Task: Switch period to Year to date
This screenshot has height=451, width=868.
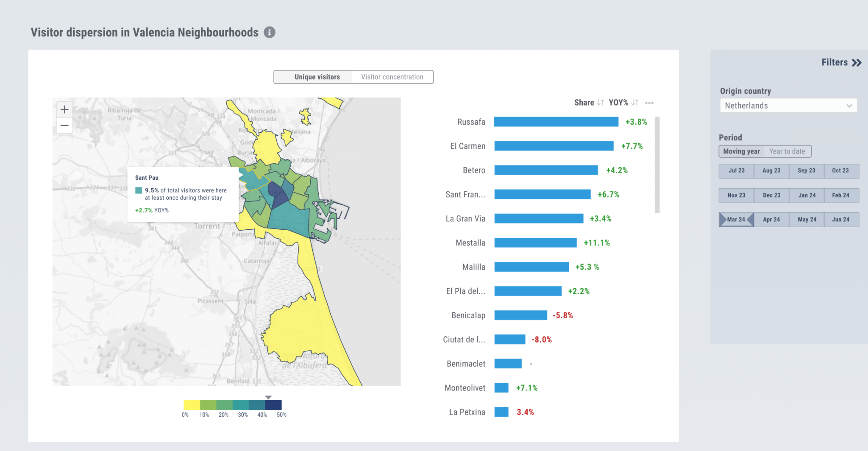Action: coord(787,151)
